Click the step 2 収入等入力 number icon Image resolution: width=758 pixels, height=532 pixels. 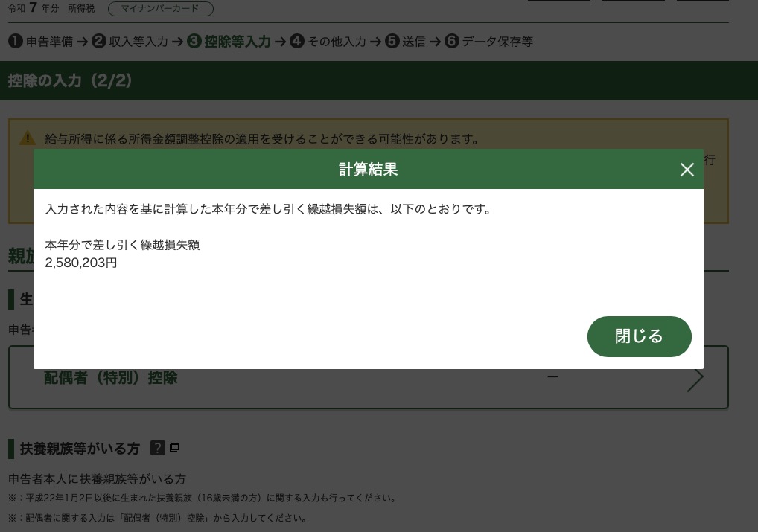click(x=99, y=42)
